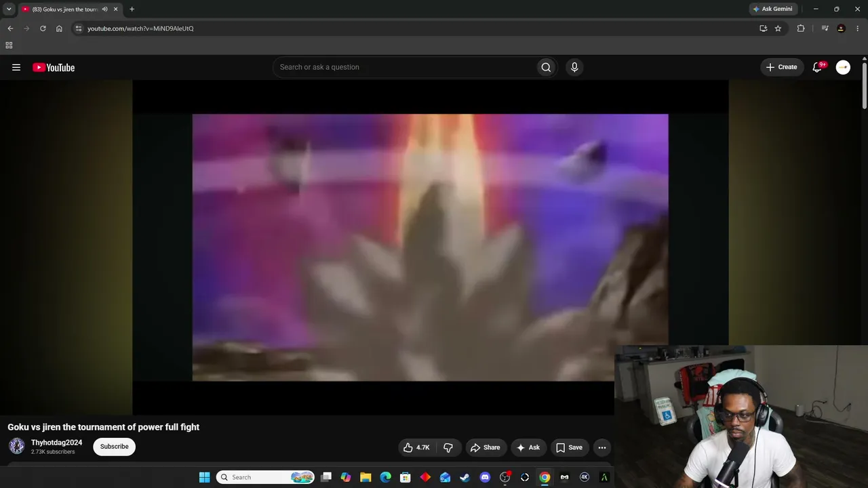Click the Windows taskbar Search box
868x488 pixels.
pyautogui.click(x=266, y=477)
